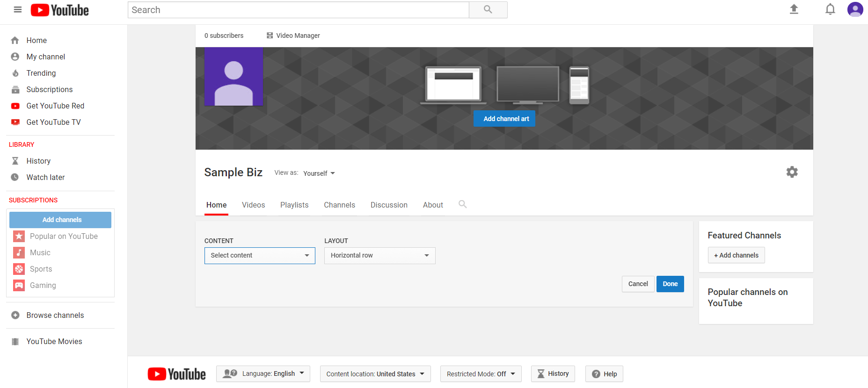Click the search magnifier button
868x388 pixels.
point(488,10)
